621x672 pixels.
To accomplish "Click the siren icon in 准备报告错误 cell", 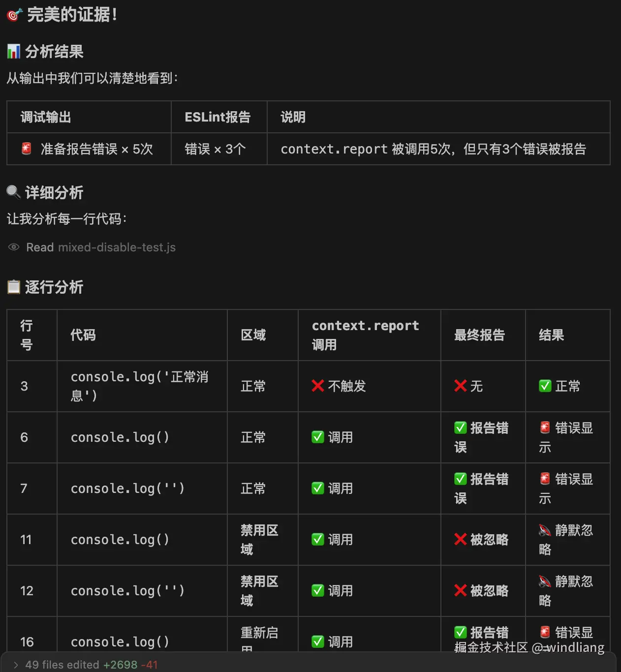I will click(x=27, y=149).
